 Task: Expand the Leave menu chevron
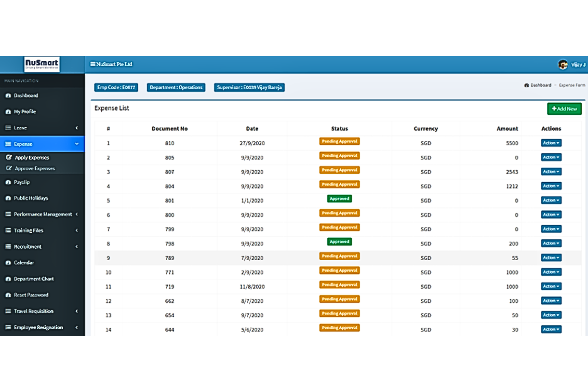[x=77, y=128]
